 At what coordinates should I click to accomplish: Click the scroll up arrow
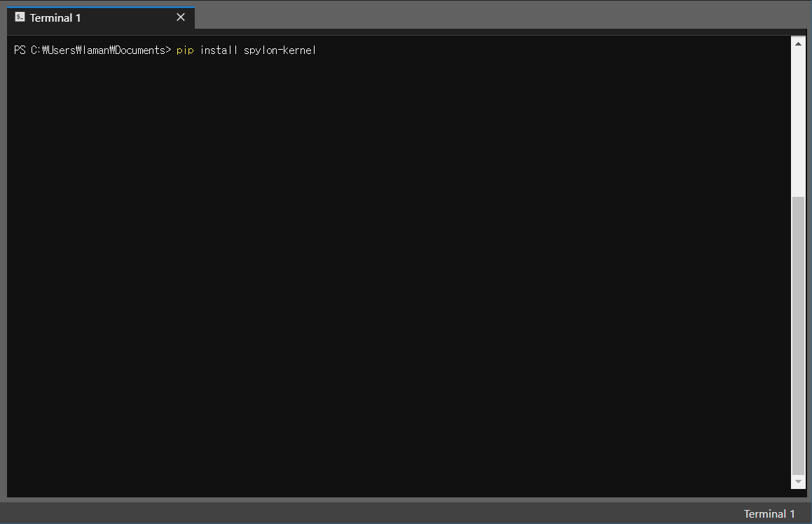798,43
